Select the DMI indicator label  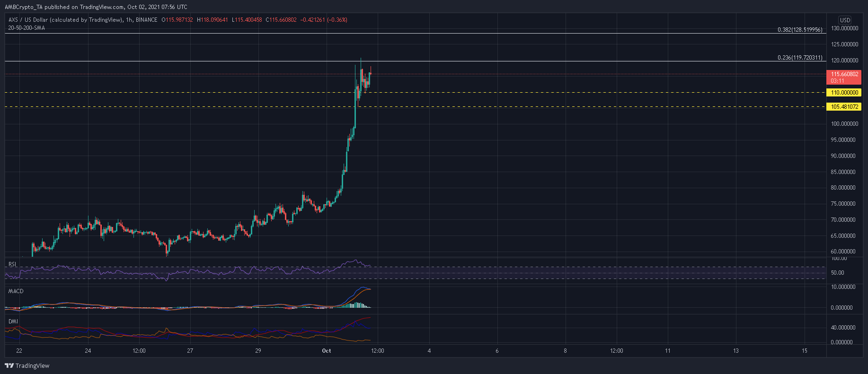13,322
